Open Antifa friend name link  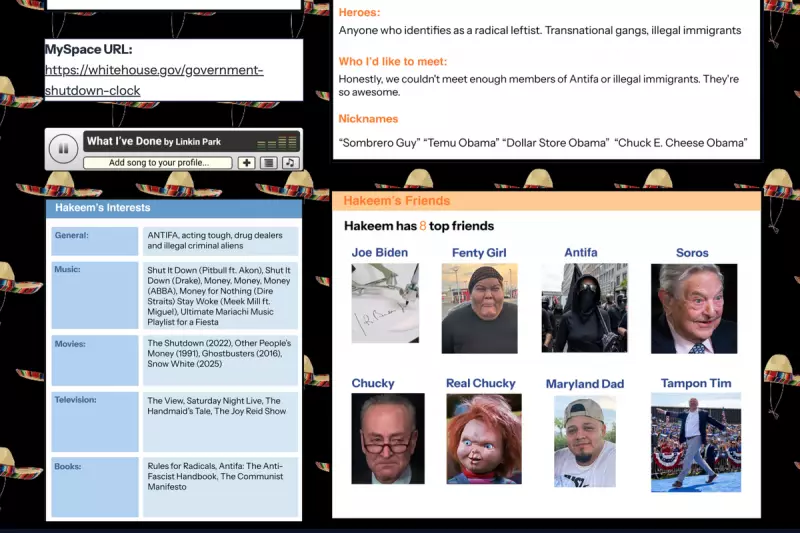coord(581,252)
